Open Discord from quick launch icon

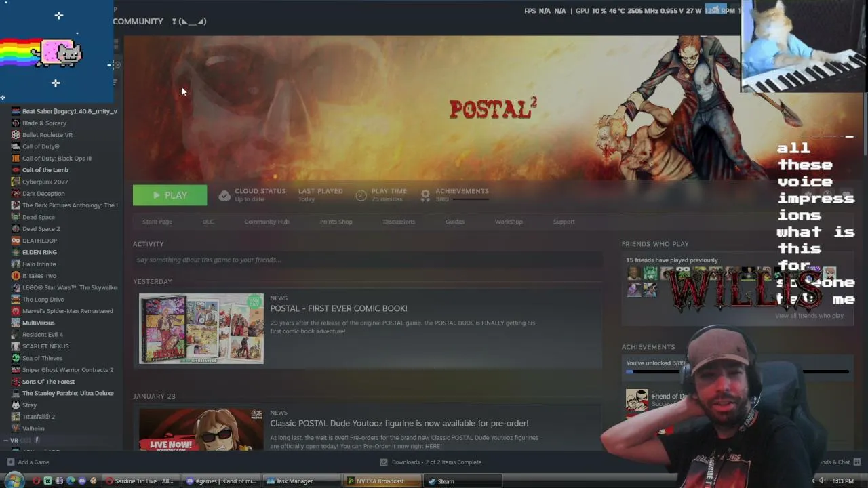click(82, 481)
